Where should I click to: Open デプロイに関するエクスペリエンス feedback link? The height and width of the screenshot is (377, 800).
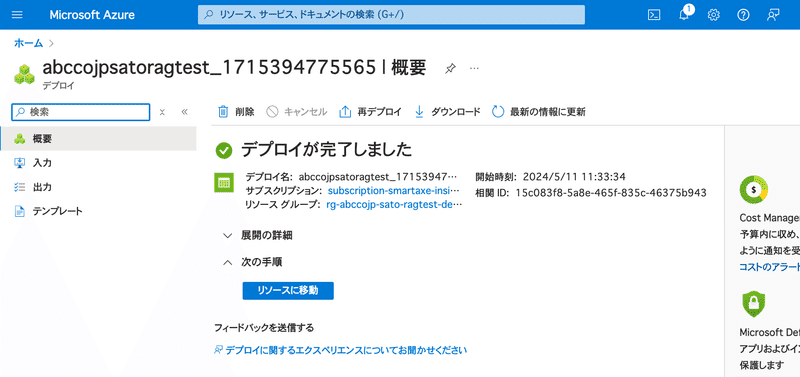point(341,350)
